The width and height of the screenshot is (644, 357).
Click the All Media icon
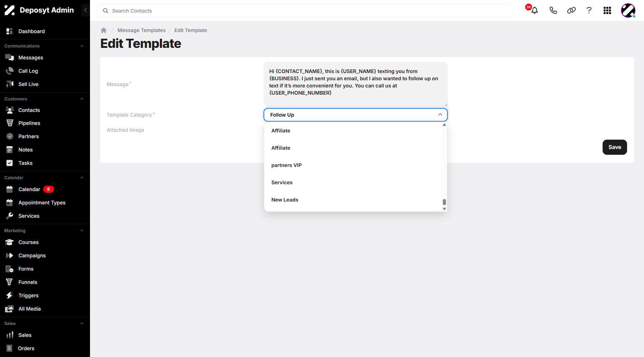click(10, 309)
